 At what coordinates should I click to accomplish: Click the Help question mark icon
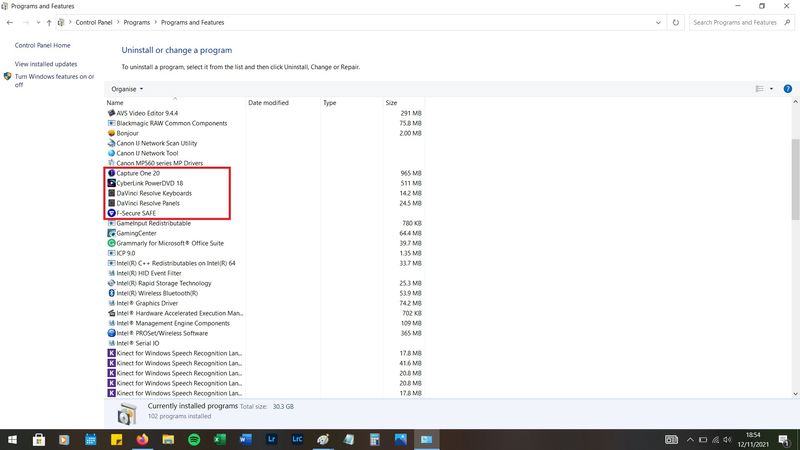[787, 89]
